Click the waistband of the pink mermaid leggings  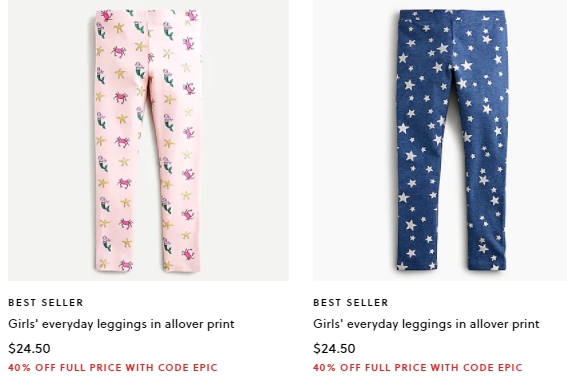(148, 15)
